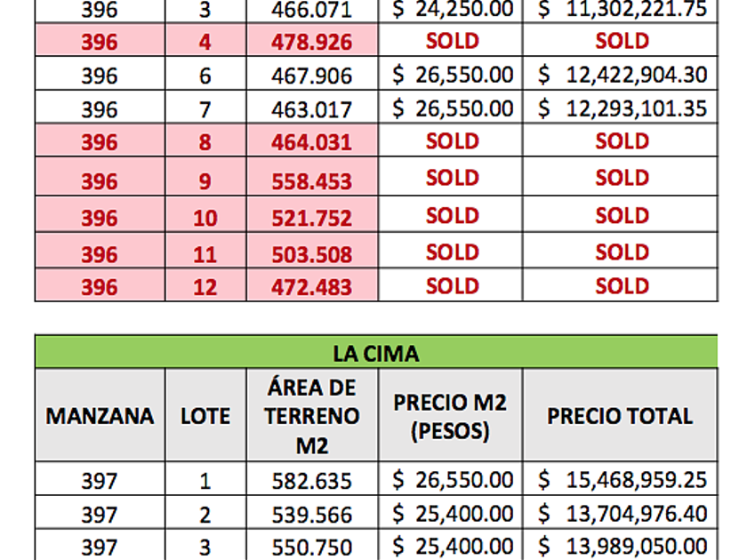Select area cell 550.750
747x560 pixels.
pyautogui.click(x=311, y=548)
